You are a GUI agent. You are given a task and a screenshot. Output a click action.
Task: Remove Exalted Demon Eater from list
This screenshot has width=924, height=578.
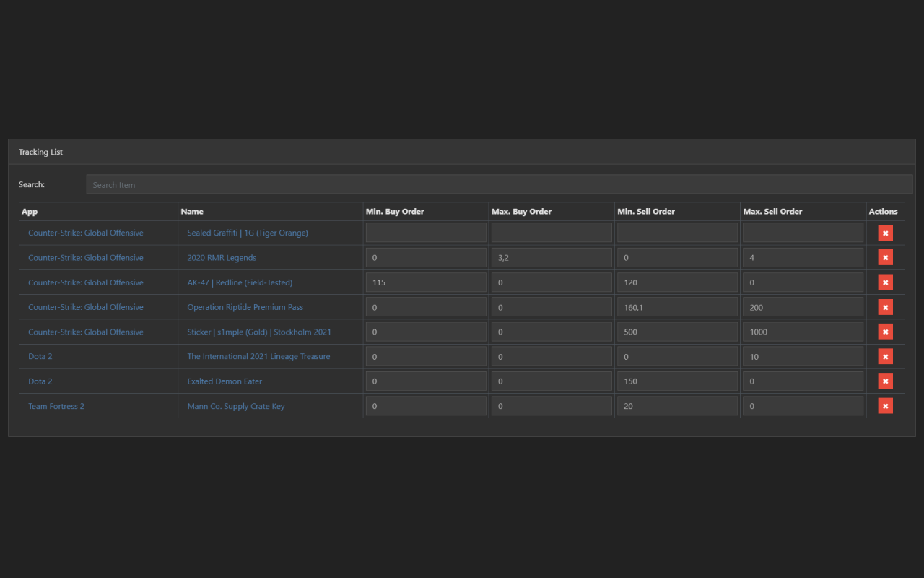(x=885, y=381)
